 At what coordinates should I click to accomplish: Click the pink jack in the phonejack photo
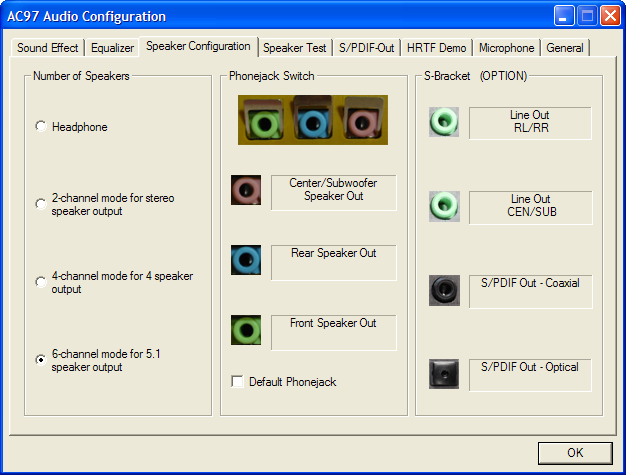(x=362, y=123)
